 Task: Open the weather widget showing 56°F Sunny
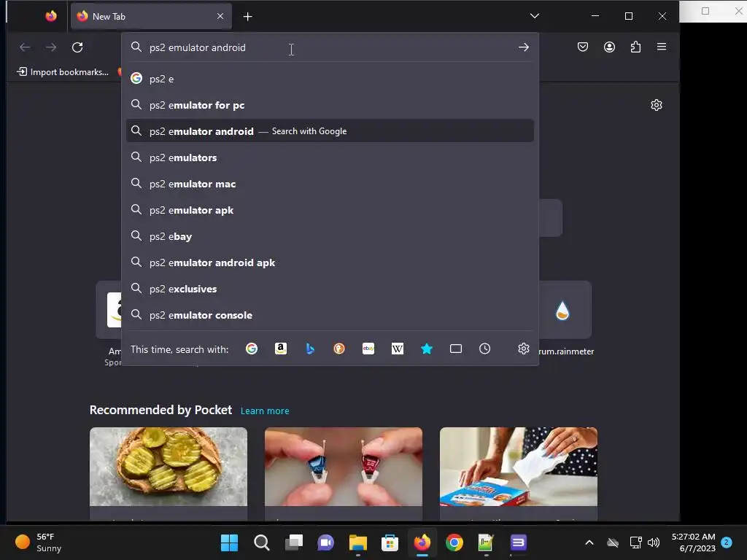tap(38, 542)
